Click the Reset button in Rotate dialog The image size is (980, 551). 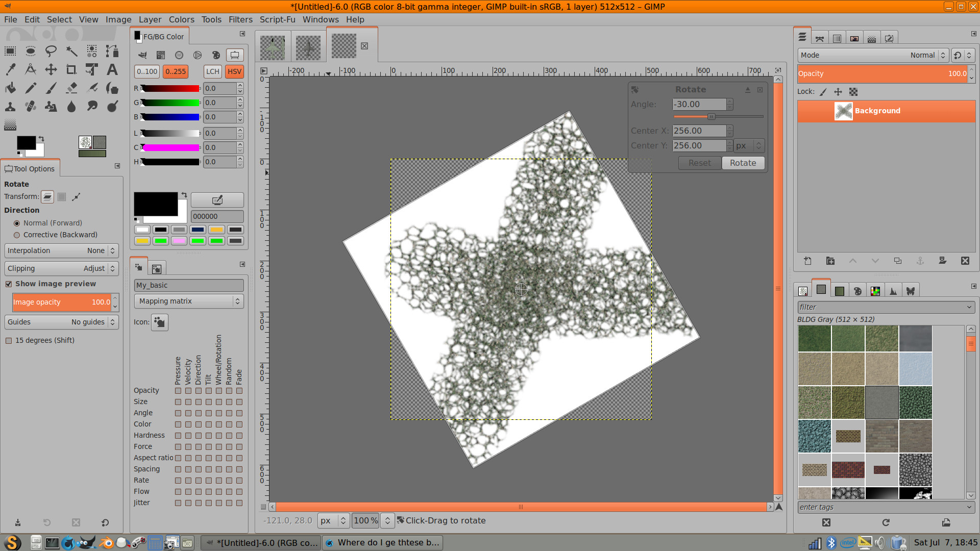click(x=699, y=163)
